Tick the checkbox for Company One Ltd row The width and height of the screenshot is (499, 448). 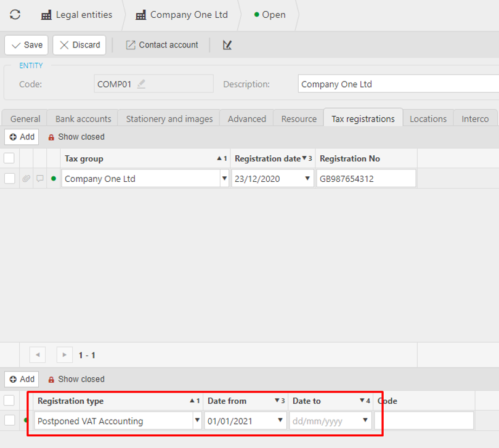(x=9, y=179)
